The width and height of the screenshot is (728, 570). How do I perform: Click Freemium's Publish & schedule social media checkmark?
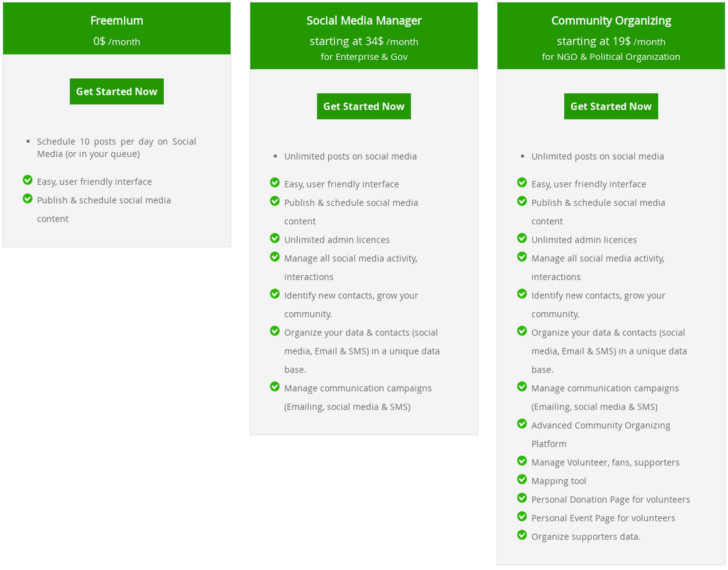point(28,199)
